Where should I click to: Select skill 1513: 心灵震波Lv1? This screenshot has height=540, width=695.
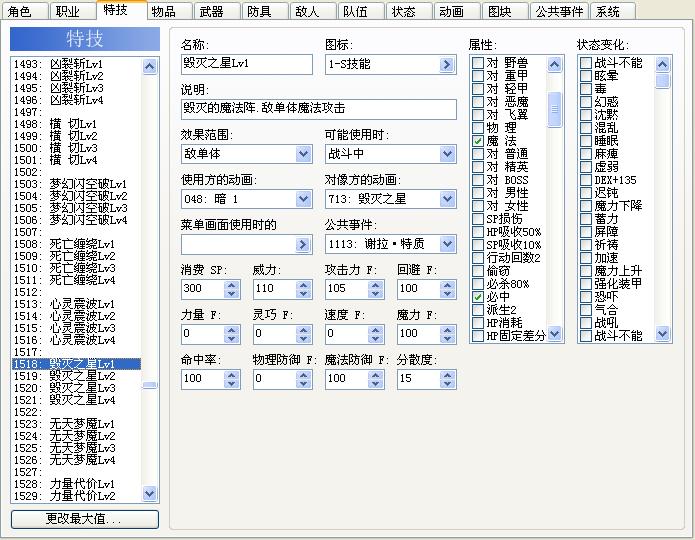coord(76,304)
